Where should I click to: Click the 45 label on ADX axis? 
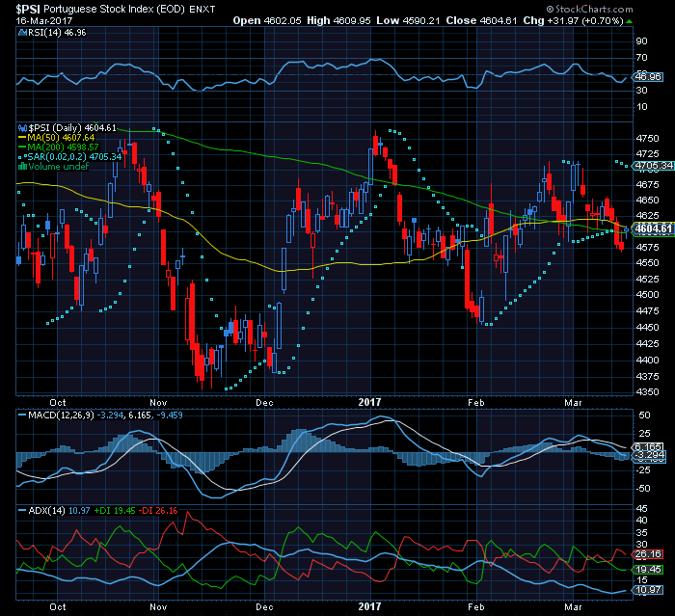[642, 509]
